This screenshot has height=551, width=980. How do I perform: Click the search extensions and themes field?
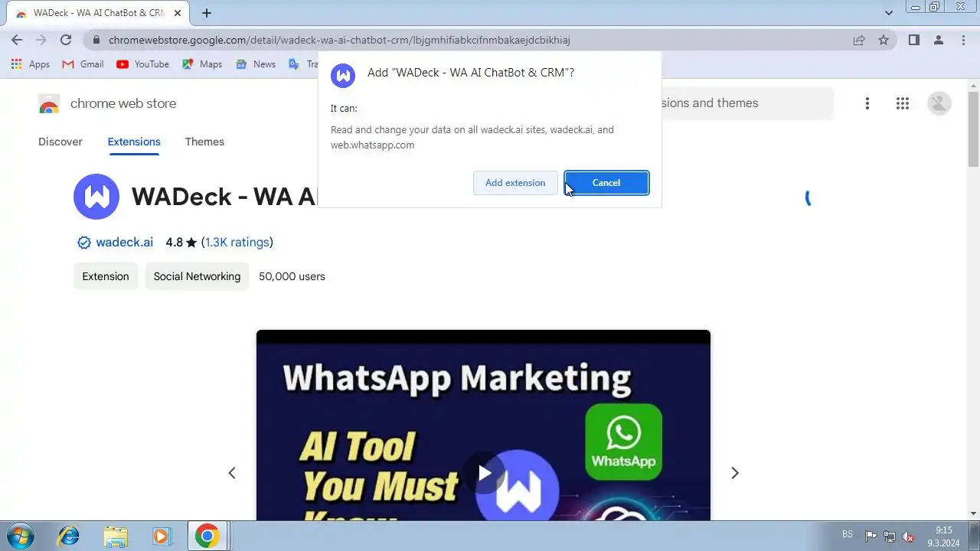click(746, 103)
